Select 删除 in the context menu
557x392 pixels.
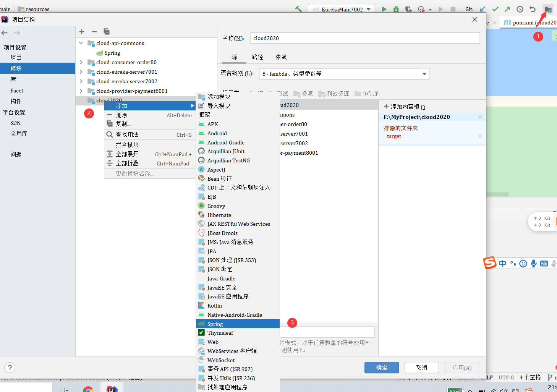click(150, 115)
